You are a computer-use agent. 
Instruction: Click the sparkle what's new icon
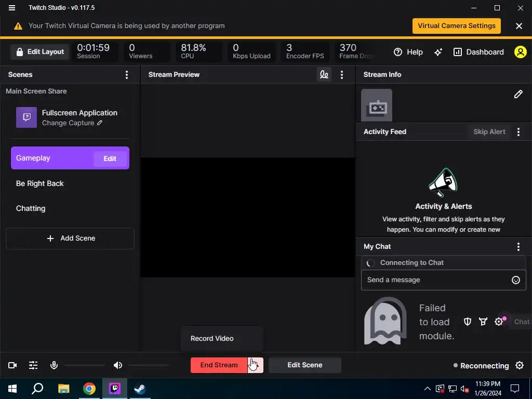tap(438, 52)
